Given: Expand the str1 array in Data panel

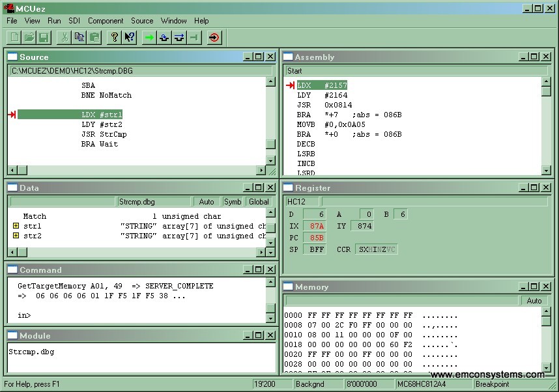Looking at the screenshot, I should tap(16, 226).
